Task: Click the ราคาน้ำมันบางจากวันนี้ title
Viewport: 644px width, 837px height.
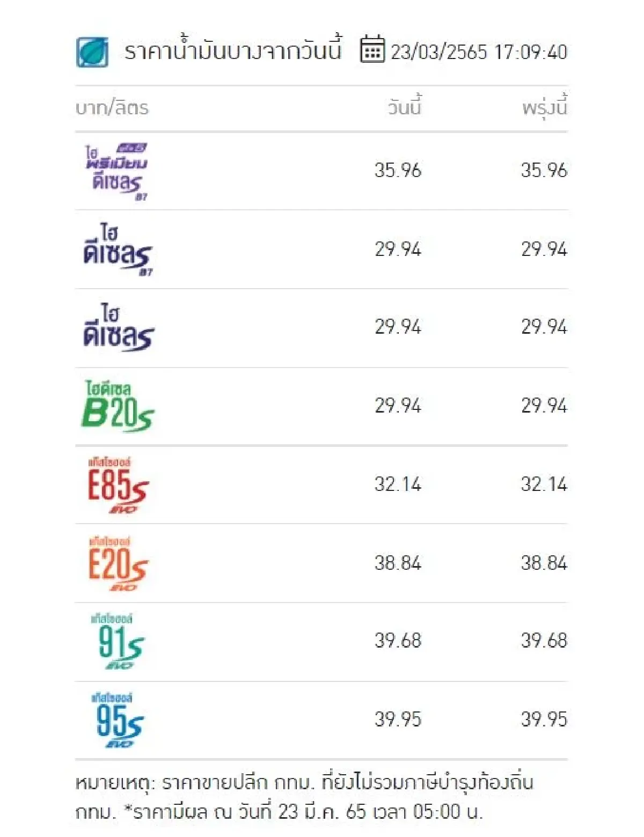Action: tap(233, 52)
